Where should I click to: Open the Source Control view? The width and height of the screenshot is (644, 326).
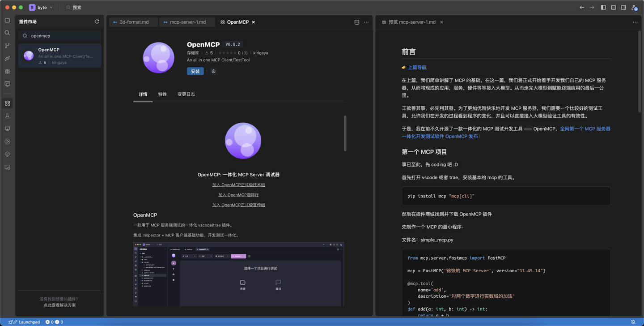coord(7,45)
